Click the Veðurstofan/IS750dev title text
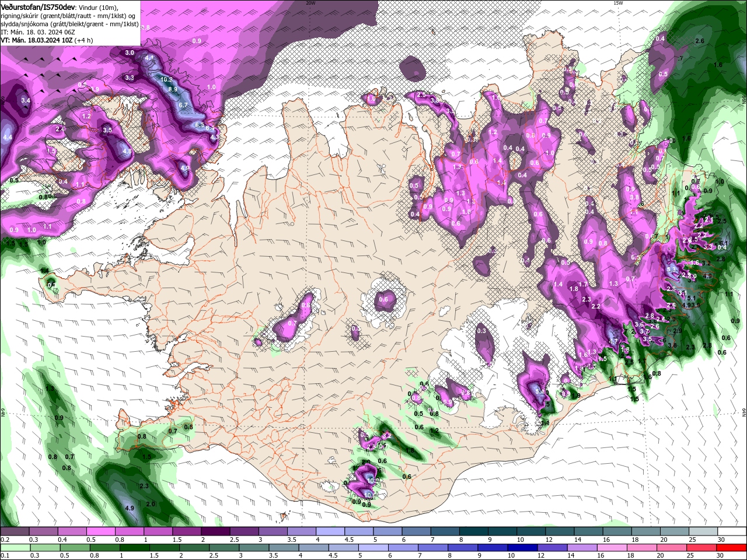Image resolution: width=747 pixels, height=560 pixels. 38,6
